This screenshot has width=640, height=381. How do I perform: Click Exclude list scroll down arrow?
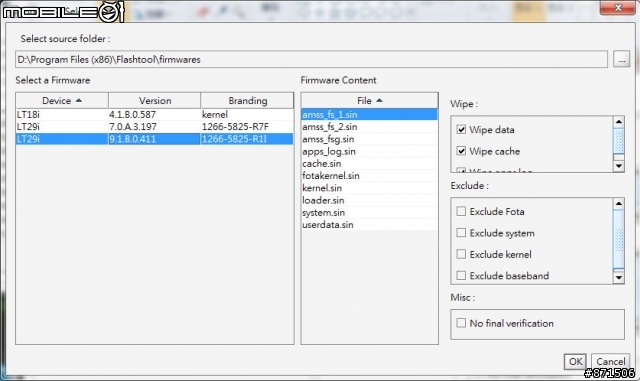[619, 278]
